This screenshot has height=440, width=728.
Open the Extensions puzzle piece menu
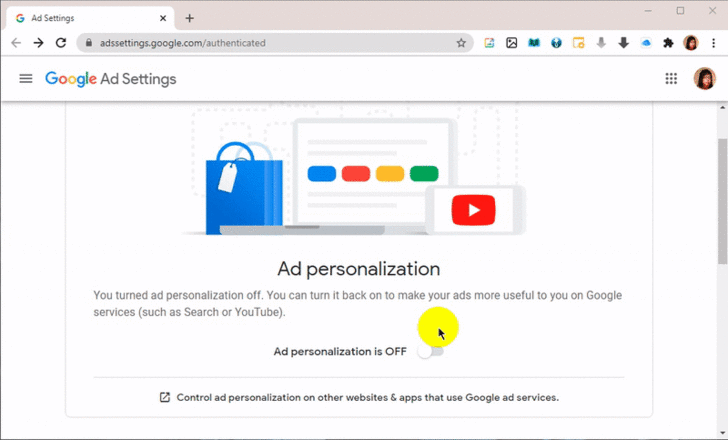coord(668,43)
